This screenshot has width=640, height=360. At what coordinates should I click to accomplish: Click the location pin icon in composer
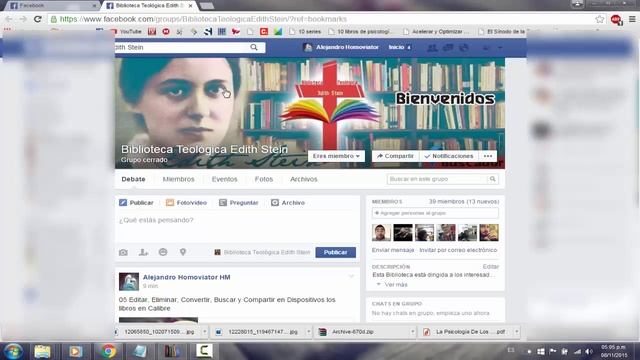[x=183, y=252]
